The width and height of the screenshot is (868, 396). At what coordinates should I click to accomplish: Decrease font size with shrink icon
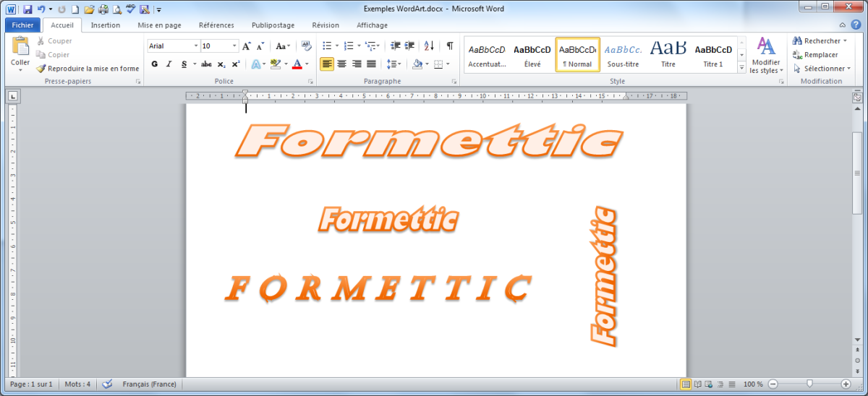259,46
